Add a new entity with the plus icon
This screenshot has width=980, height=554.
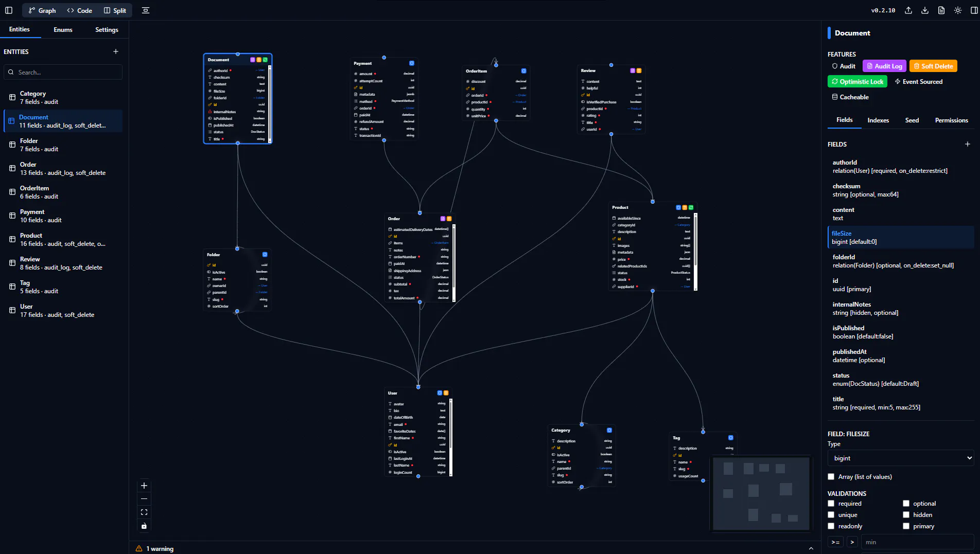[x=116, y=51]
